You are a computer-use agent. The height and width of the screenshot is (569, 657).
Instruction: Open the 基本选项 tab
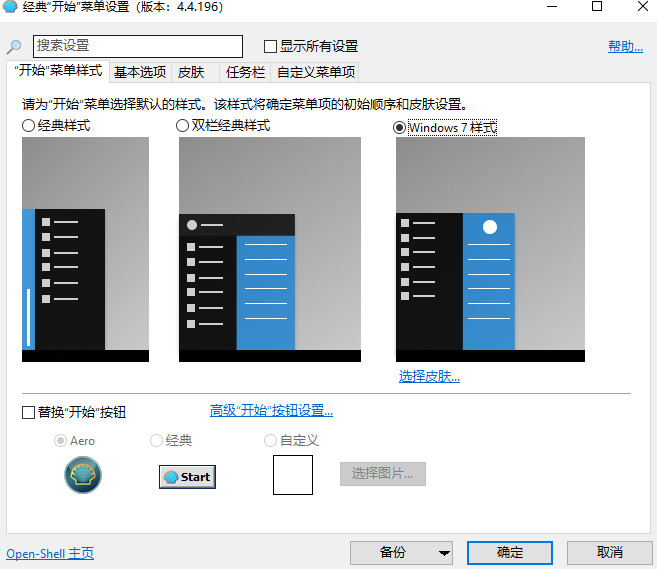click(x=140, y=72)
